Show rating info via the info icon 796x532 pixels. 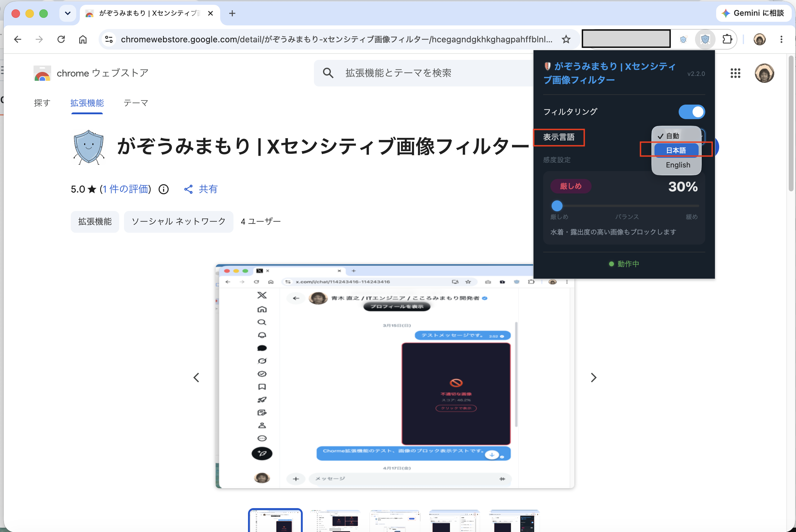(164, 189)
